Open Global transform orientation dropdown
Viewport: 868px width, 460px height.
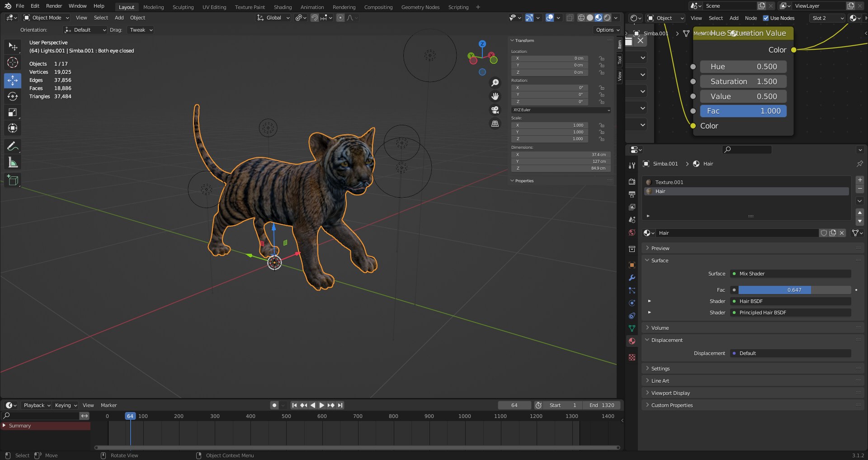[273, 18]
